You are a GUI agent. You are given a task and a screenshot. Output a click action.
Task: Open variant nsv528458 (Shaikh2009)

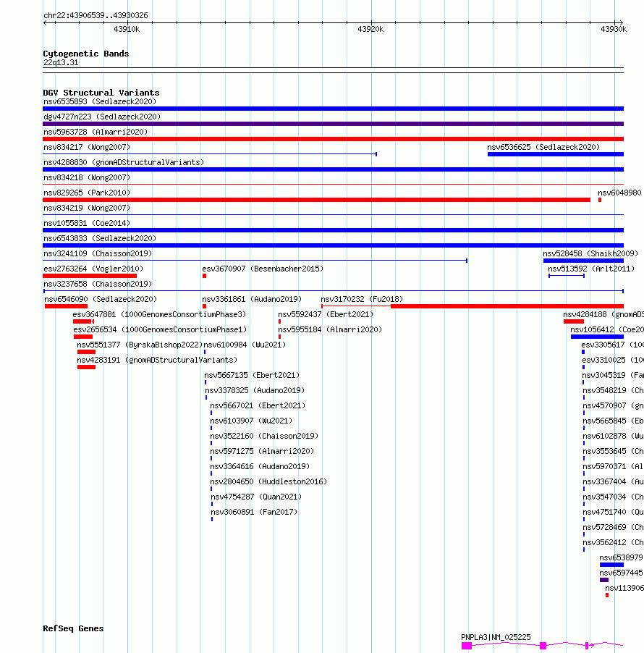coord(590,253)
